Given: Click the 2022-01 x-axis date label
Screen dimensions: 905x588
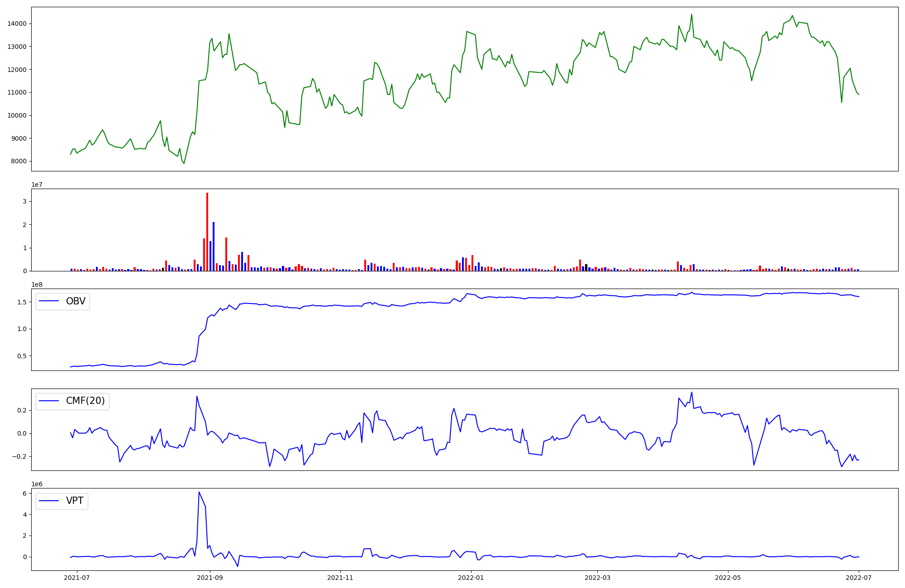Looking at the screenshot, I should click(472, 578).
